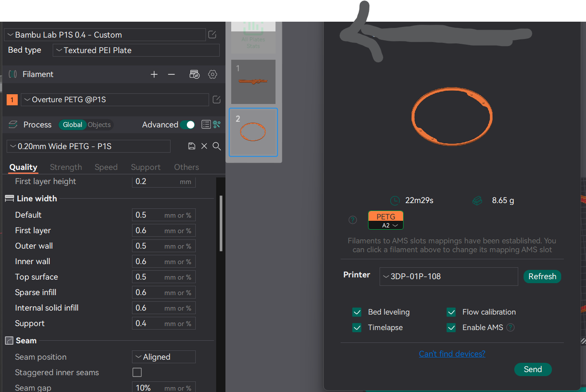Remove a filament using the minus icon

(171, 74)
